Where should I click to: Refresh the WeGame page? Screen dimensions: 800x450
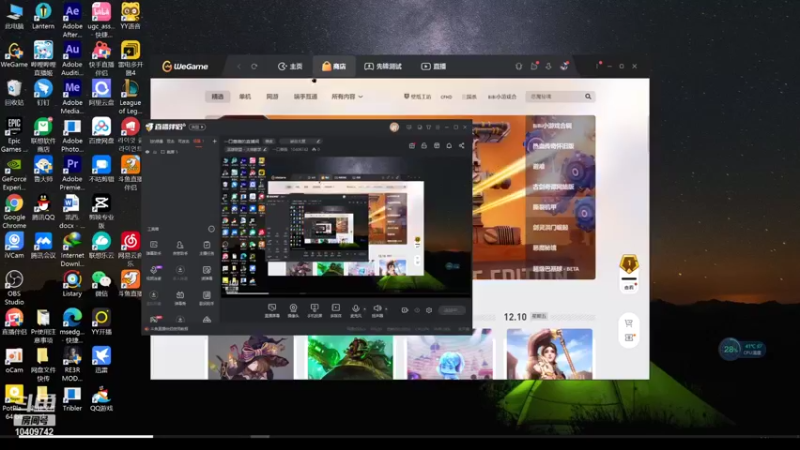[254, 66]
